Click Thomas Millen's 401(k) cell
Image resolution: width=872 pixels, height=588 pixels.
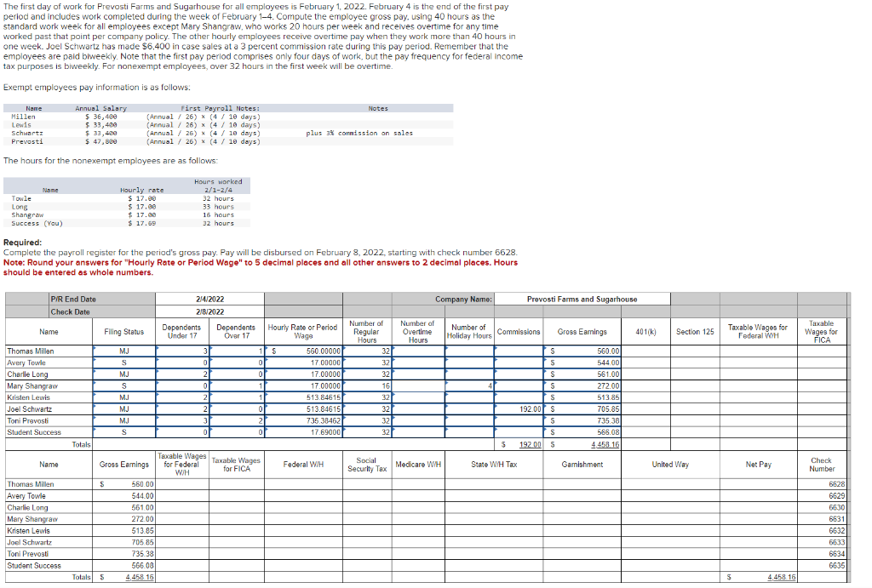pyautogui.click(x=645, y=351)
